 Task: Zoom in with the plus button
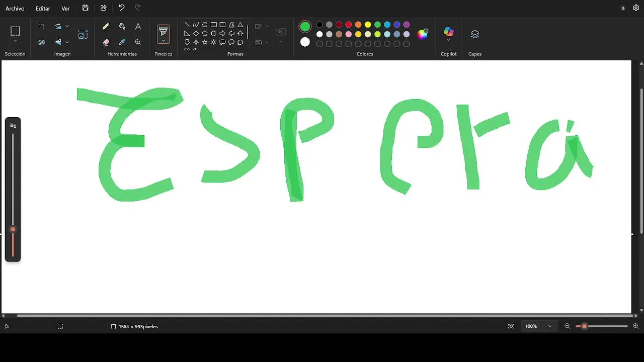(x=635, y=326)
